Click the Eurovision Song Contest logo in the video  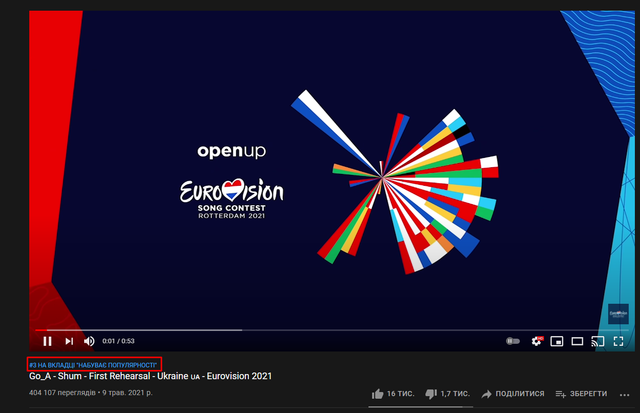coord(232,198)
